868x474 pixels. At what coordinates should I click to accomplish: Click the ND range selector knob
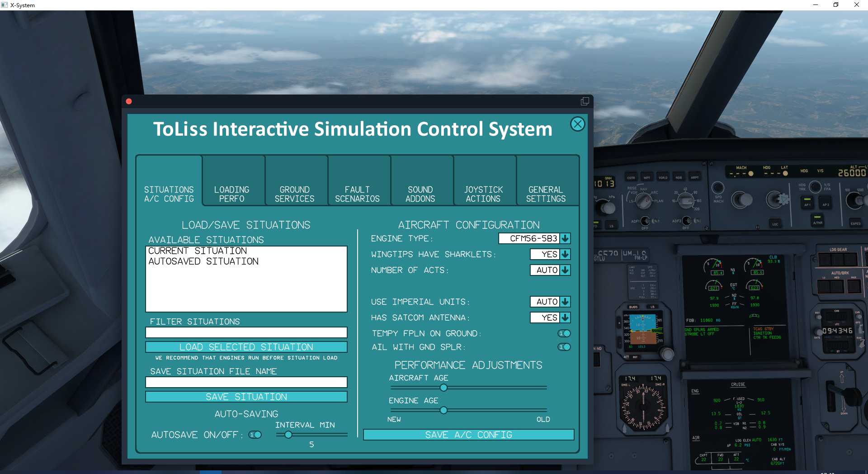pos(686,199)
